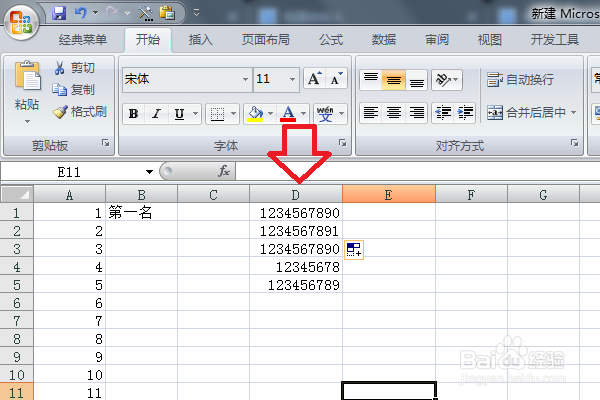Open the redo history dropdown arrow
The height and width of the screenshot is (400, 600).
127,13
